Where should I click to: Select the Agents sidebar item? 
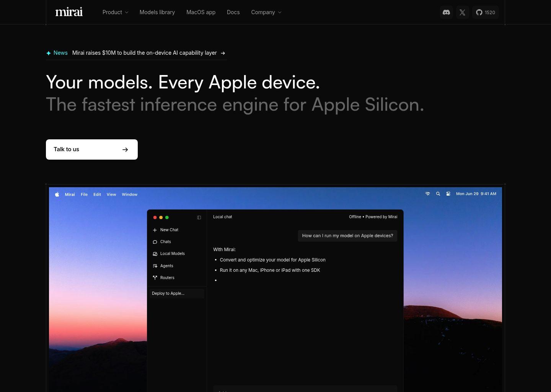pyautogui.click(x=166, y=266)
